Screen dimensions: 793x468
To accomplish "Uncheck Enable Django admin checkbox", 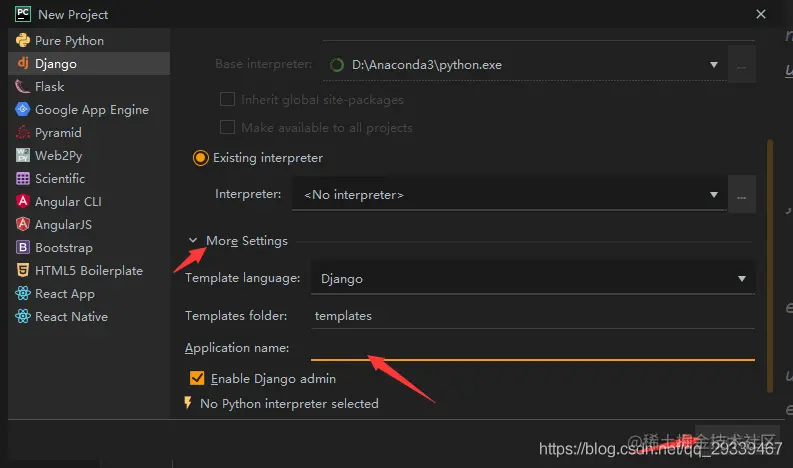I will point(197,378).
